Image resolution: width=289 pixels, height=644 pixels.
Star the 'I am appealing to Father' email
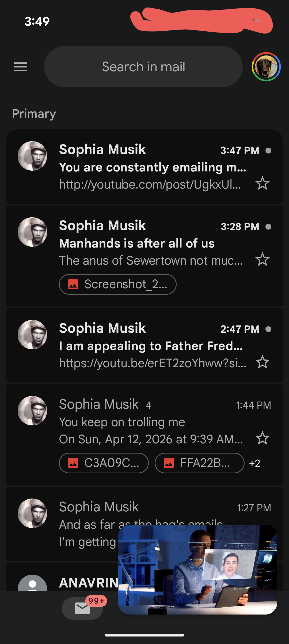pyautogui.click(x=262, y=362)
